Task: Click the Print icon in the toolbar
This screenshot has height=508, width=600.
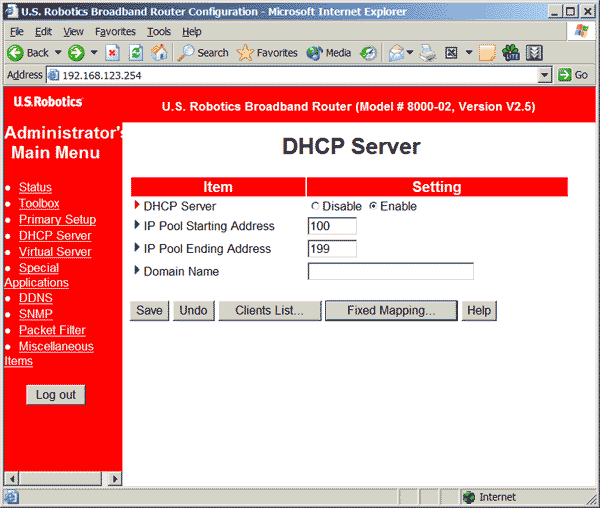Action: coord(428,53)
